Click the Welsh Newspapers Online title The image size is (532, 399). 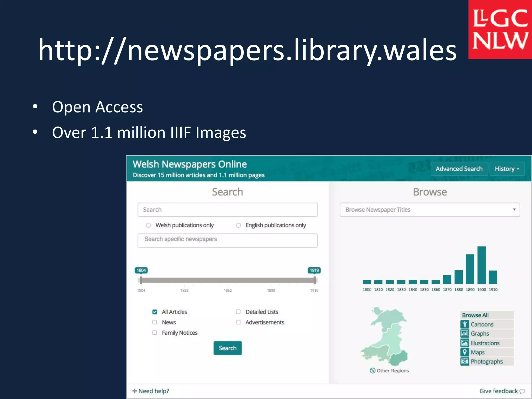[x=190, y=164]
